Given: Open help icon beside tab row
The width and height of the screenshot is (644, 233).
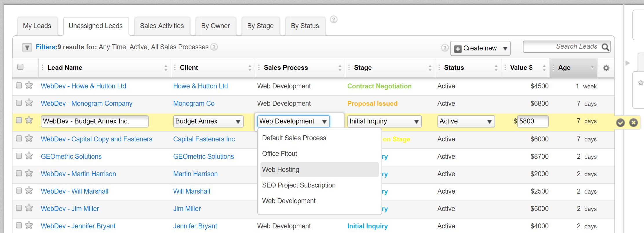Looking at the screenshot, I should coord(334,19).
